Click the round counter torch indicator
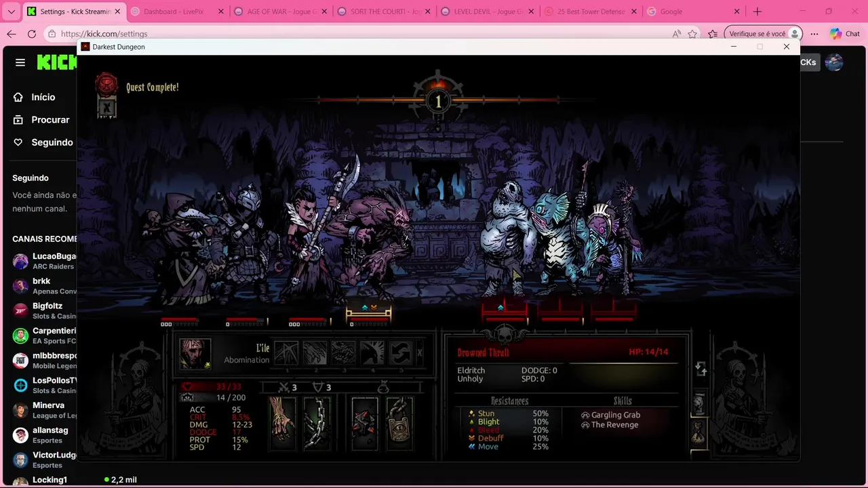The image size is (868, 488). (437, 100)
